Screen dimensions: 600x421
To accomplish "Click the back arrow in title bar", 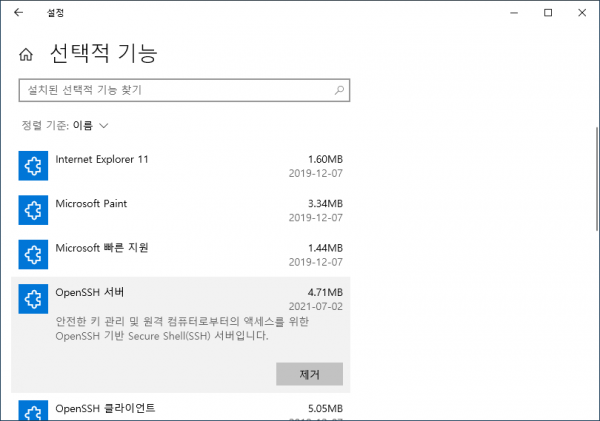I will click(18, 12).
